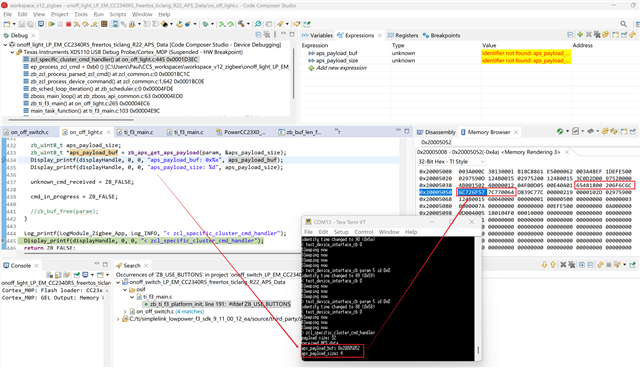640x368 pixels.
Task: Click the green Resume debug button
Action: [51, 24]
